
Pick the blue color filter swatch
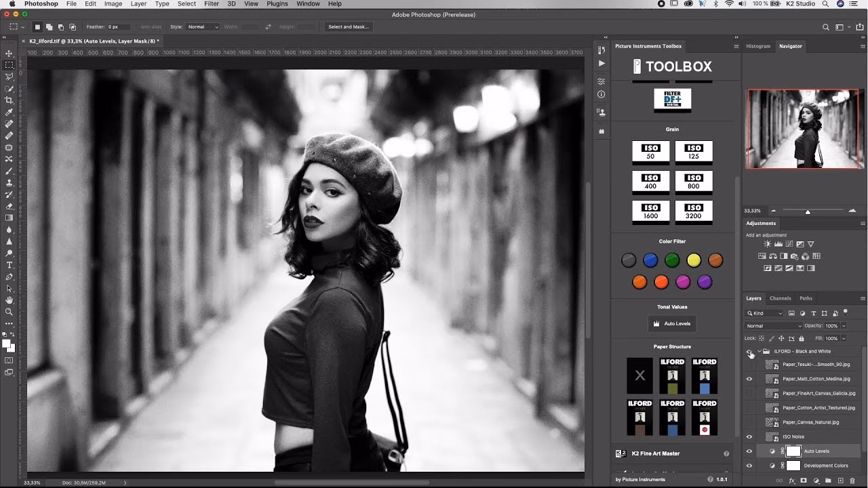[650, 260]
